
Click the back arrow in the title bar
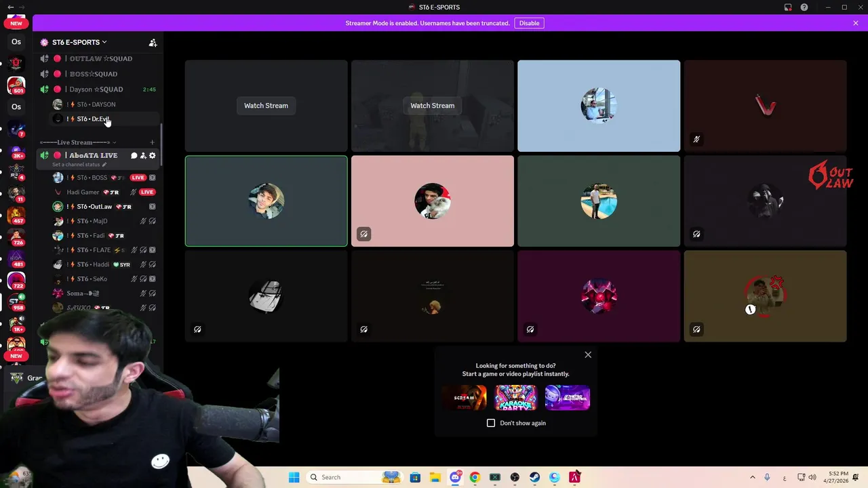[x=10, y=7]
